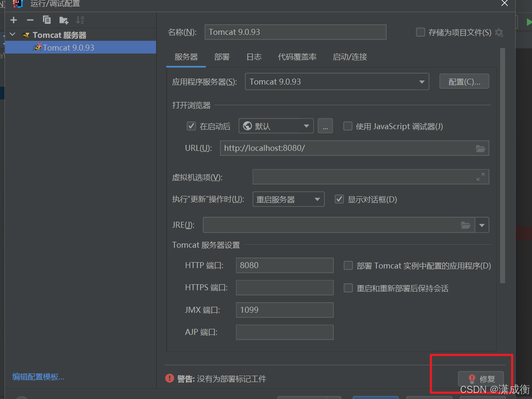The image size is (532, 399).
Task: Click the 配置(C)... button
Action: 464,82
